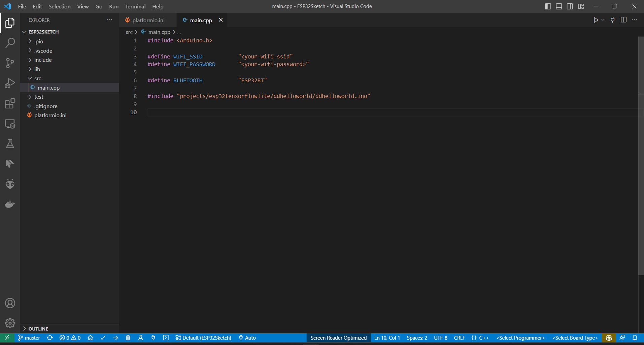Open the Docker extension sidebar icon
Image resolution: width=644 pixels, height=345 pixels.
(x=10, y=204)
